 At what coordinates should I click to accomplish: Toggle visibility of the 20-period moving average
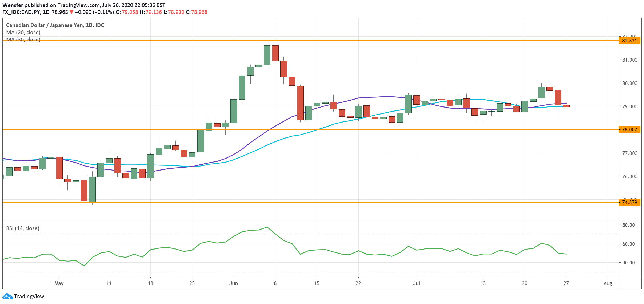pyautogui.click(x=23, y=32)
